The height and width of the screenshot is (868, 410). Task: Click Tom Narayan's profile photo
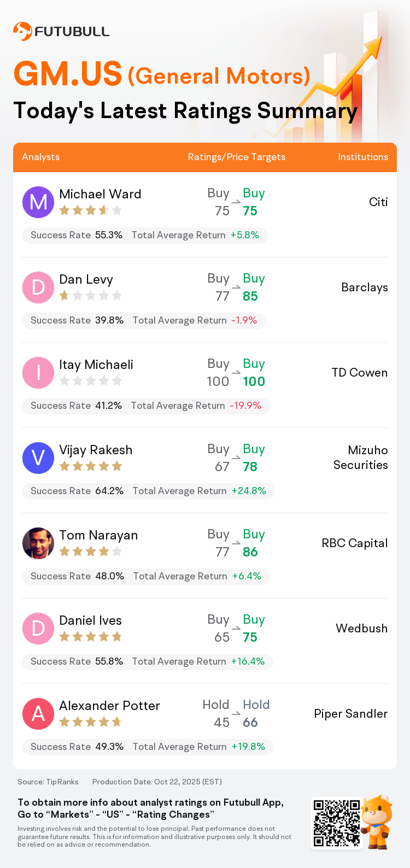click(38, 543)
